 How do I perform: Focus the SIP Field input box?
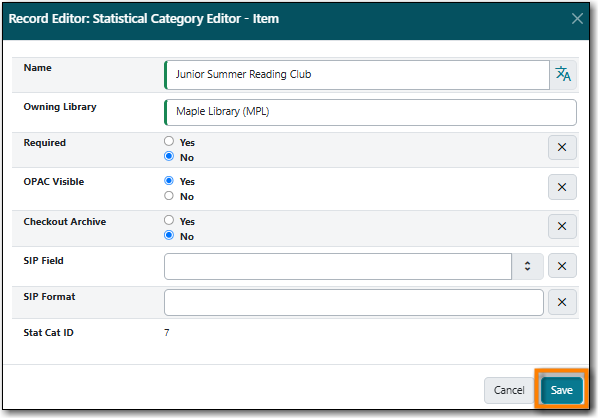(338, 266)
